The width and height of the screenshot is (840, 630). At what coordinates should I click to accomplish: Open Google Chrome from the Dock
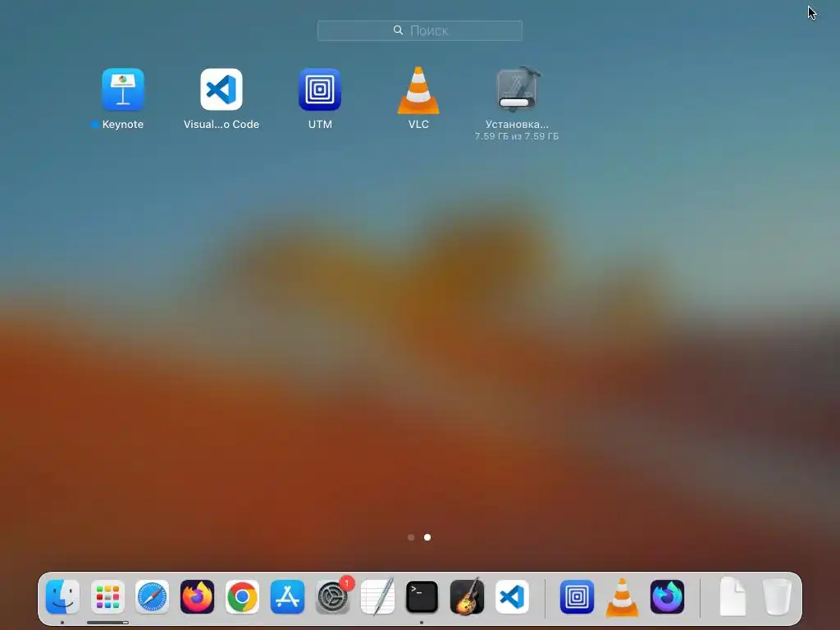[x=242, y=596]
